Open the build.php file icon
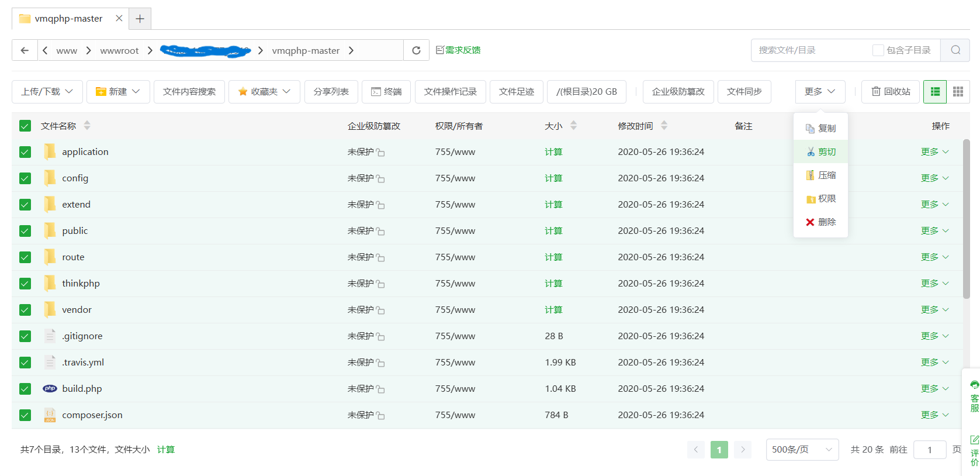Viewport: 980px width, 476px height. [x=50, y=389]
